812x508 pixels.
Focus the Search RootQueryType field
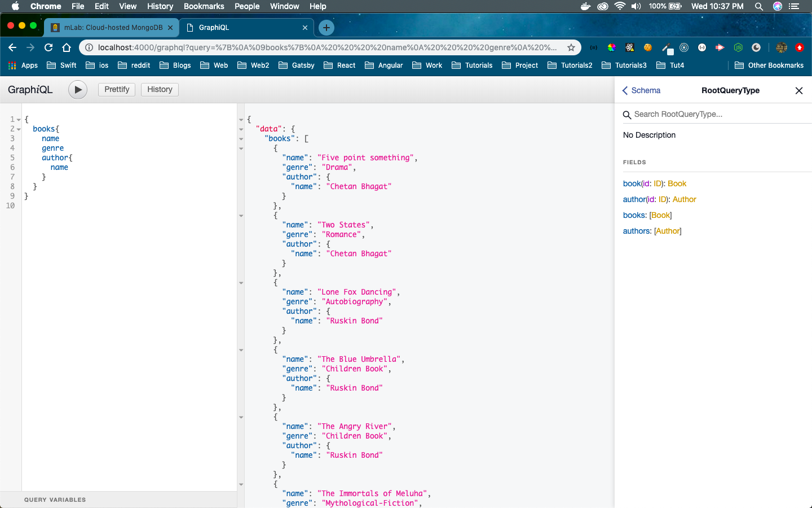pyautogui.click(x=716, y=114)
